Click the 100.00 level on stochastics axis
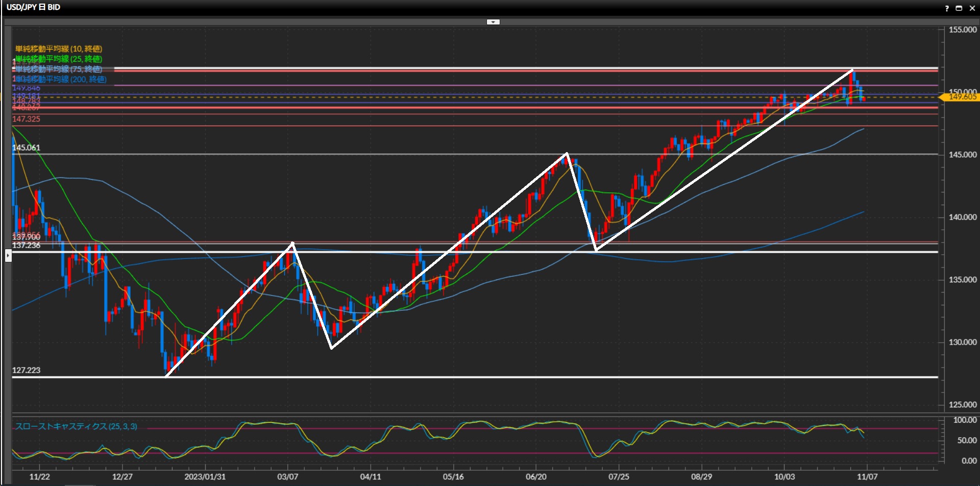This screenshot has height=486, width=980. point(965,420)
